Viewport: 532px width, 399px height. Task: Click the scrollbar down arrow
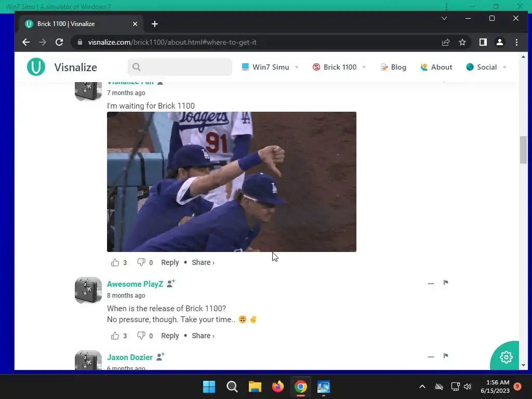point(524,365)
